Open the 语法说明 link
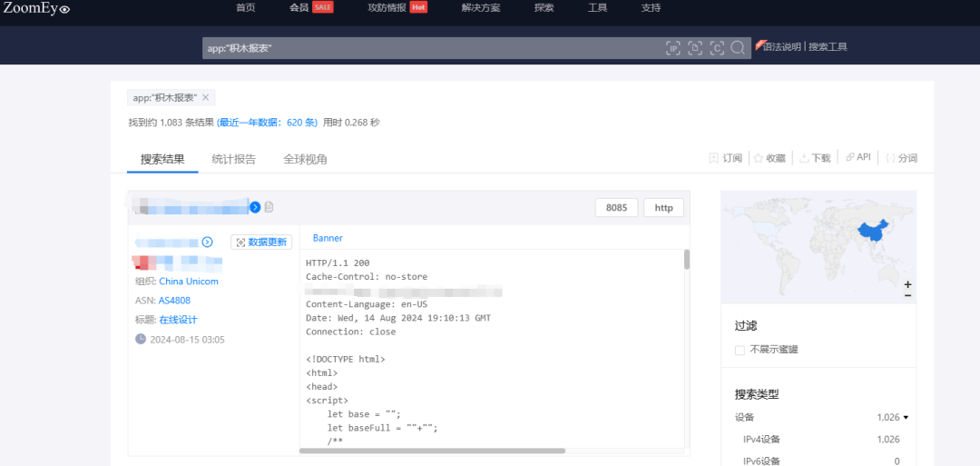Viewport: 980px width, 466px height. [781, 47]
